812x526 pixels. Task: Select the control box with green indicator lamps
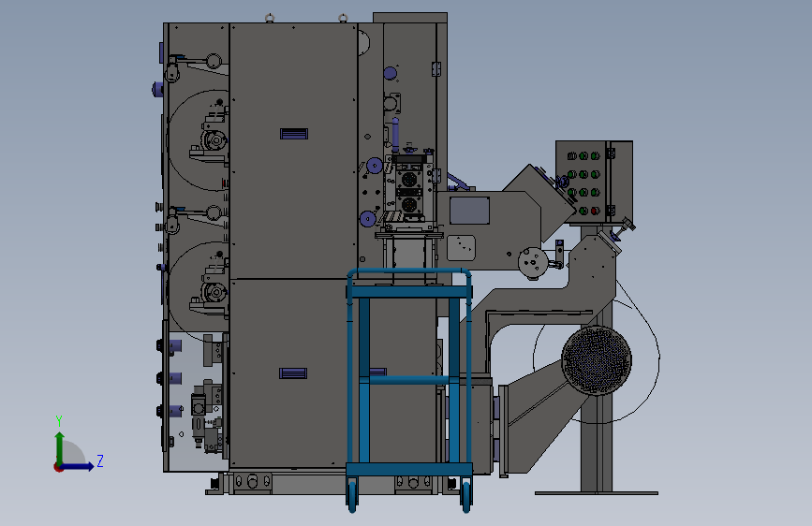pos(594,182)
